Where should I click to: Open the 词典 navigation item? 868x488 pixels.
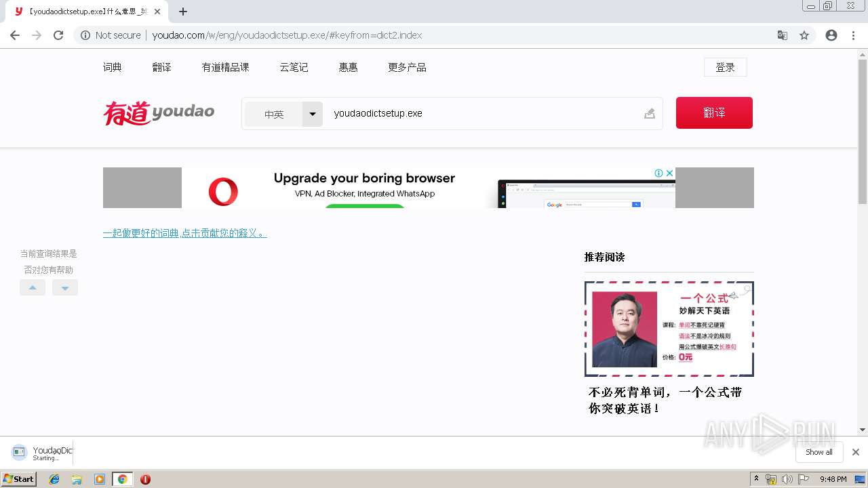point(113,67)
